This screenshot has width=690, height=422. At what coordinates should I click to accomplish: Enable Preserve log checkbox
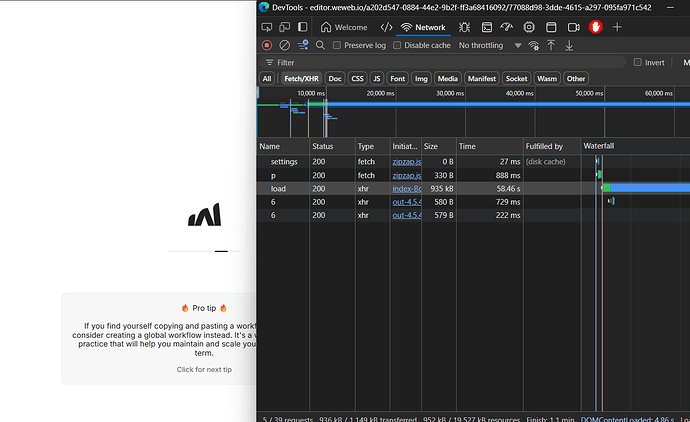pos(337,45)
